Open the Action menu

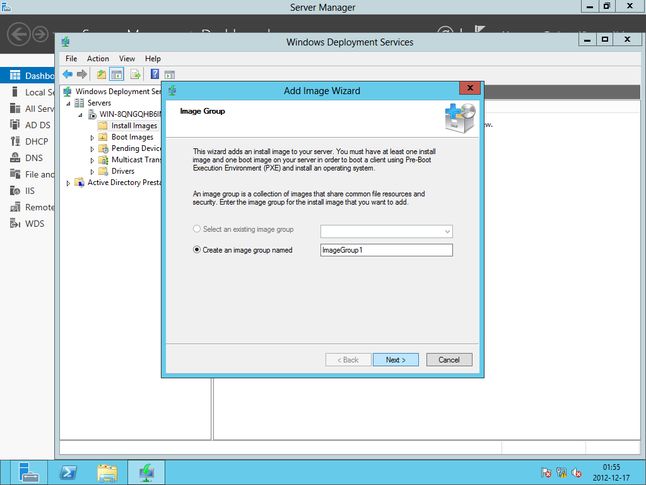(98, 59)
